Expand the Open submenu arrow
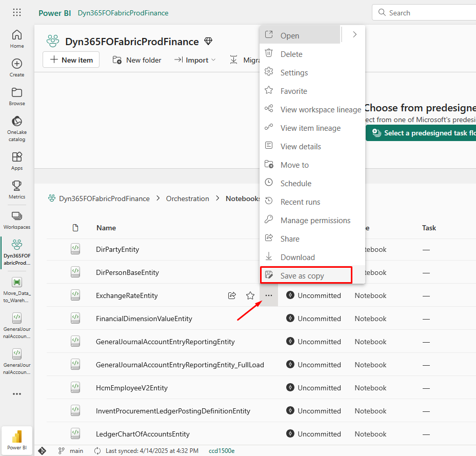Screen dimensions: 476x456 pos(354,34)
